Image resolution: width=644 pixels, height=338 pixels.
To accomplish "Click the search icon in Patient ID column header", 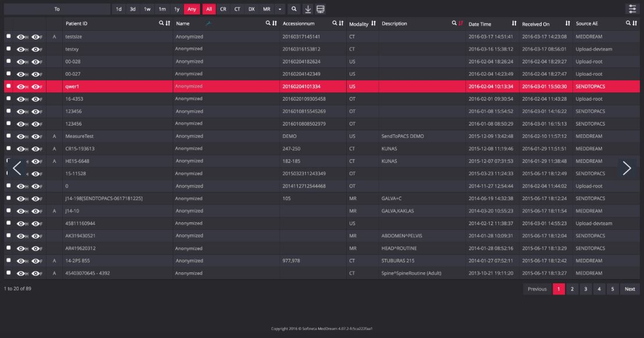I will 162,23.
